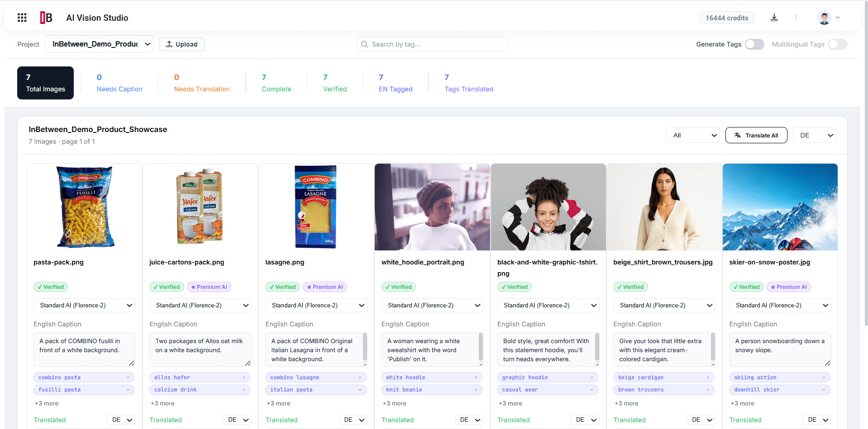Screen dimensions: 868x429
Task: Show '+3 more' tags for pasta-pack.png
Action: coord(47,404)
